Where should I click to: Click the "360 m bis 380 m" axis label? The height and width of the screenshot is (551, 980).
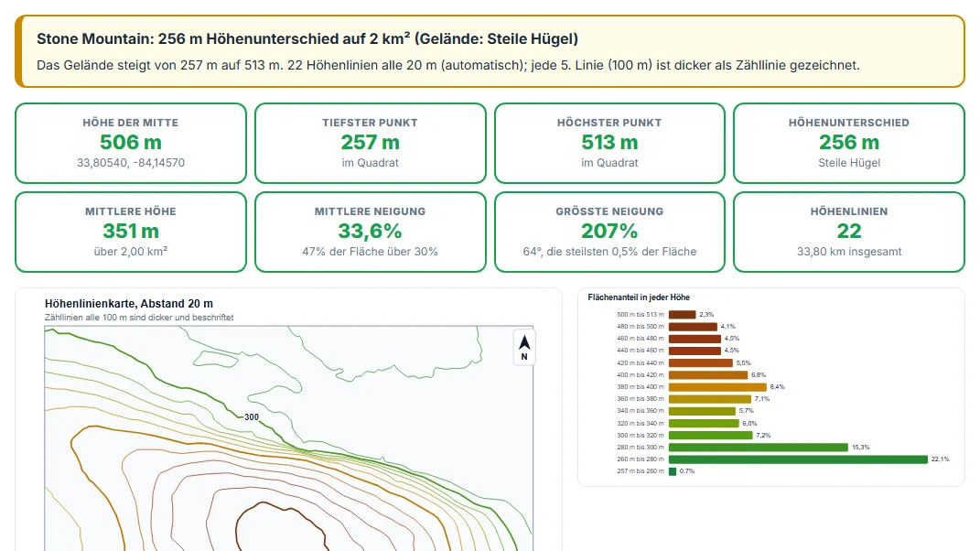coord(641,399)
